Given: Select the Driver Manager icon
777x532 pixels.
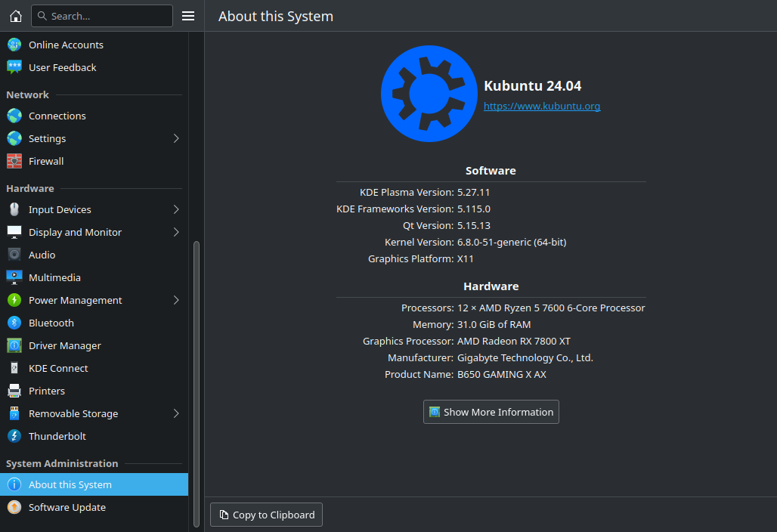Looking at the screenshot, I should pyautogui.click(x=14, y=345).
